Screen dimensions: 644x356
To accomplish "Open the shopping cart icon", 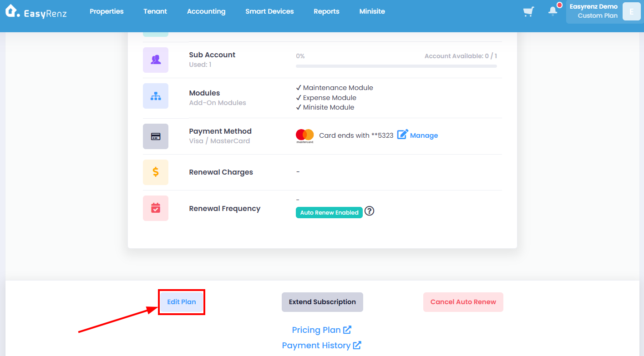I will [x=528, y=11].
